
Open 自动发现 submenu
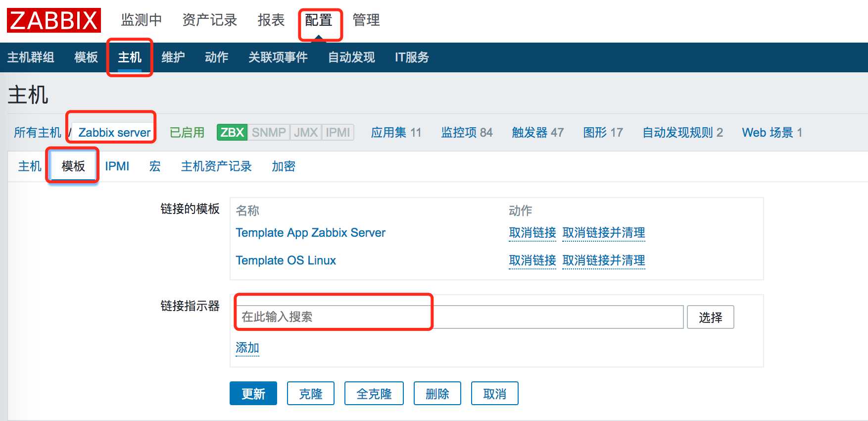[x=351, y=57]
